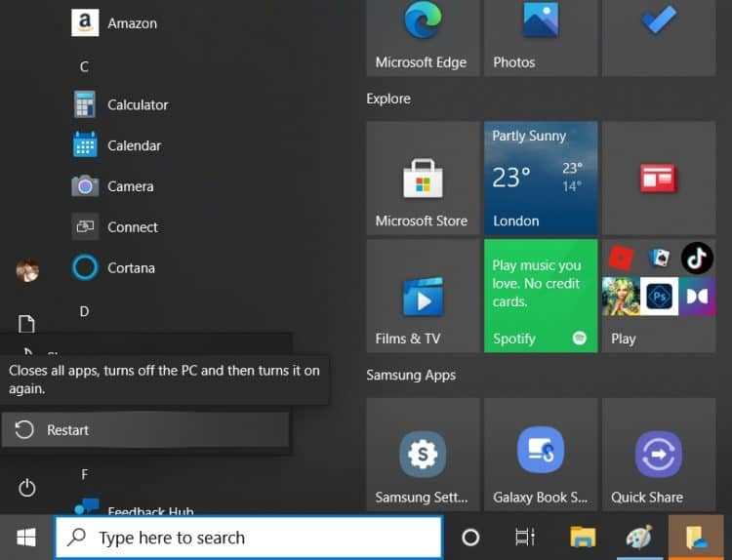Viewport: 732px width, 560px height.
Task: Jump via the letter C header
Action: [x=84, y=66]
